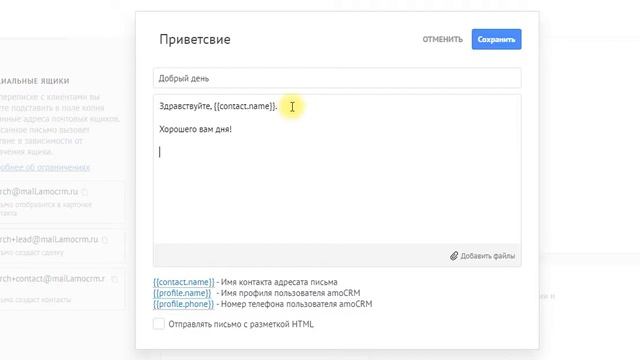The width and height of the screenshot is (640, 360).
Task: Click the Приветсвие template title
Action: (x=195, y=40)
